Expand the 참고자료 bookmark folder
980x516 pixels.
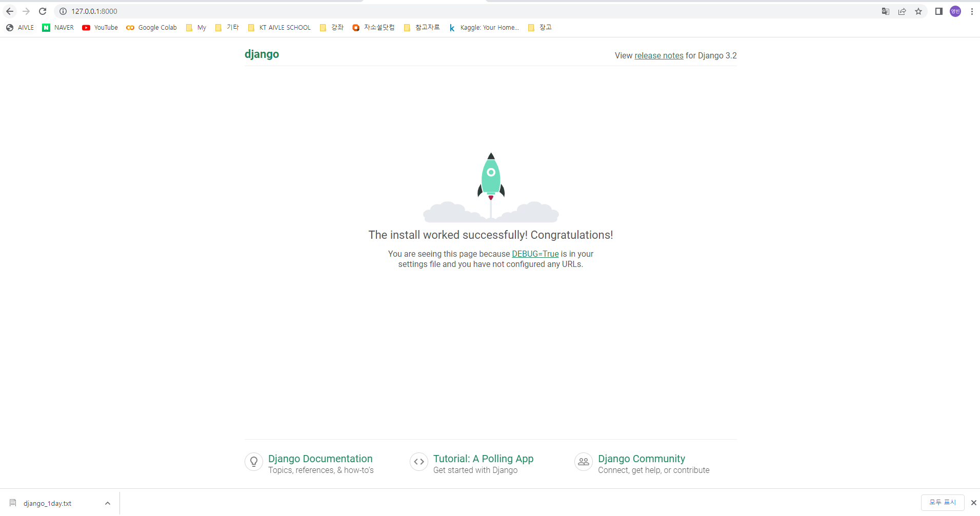coord(422,28)
